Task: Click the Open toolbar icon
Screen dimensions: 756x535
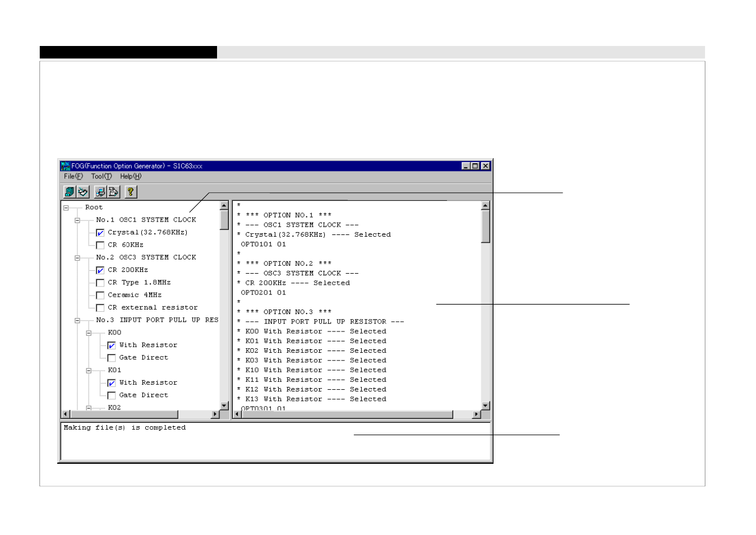Action: (x=70, y=192)
